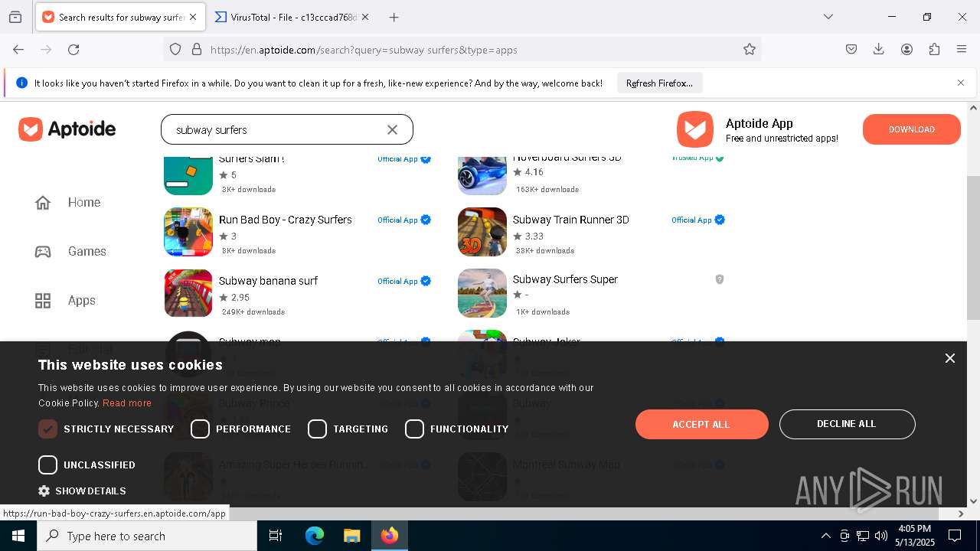Image resolution: width=980 pixels, height=551 pixels.
Task: Open the Windows Start menu
Action: point(18,536)
